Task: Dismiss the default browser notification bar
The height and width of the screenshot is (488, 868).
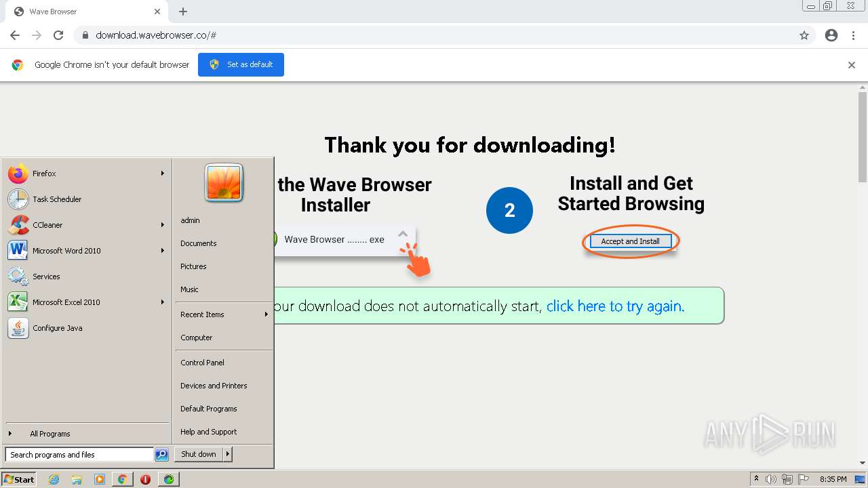Action: point(852,65)
